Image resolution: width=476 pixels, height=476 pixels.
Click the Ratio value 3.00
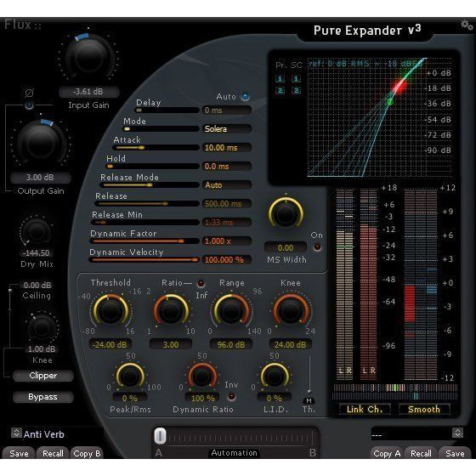[171, 344]
